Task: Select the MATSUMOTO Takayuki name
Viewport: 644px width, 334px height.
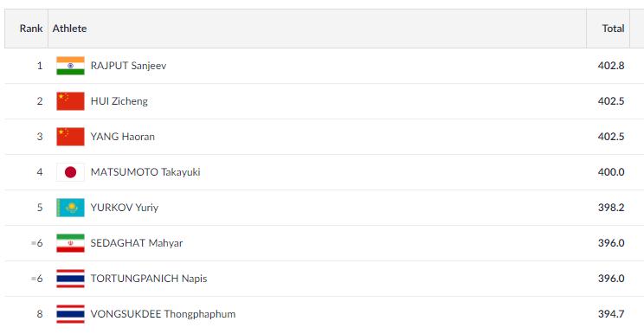Action: pos(145,172)
